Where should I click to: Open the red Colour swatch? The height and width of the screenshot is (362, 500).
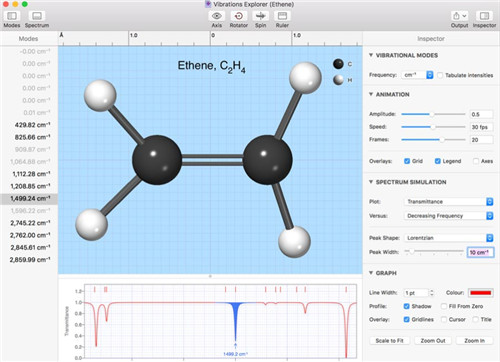pyautogui.click(x=481, y=293)
